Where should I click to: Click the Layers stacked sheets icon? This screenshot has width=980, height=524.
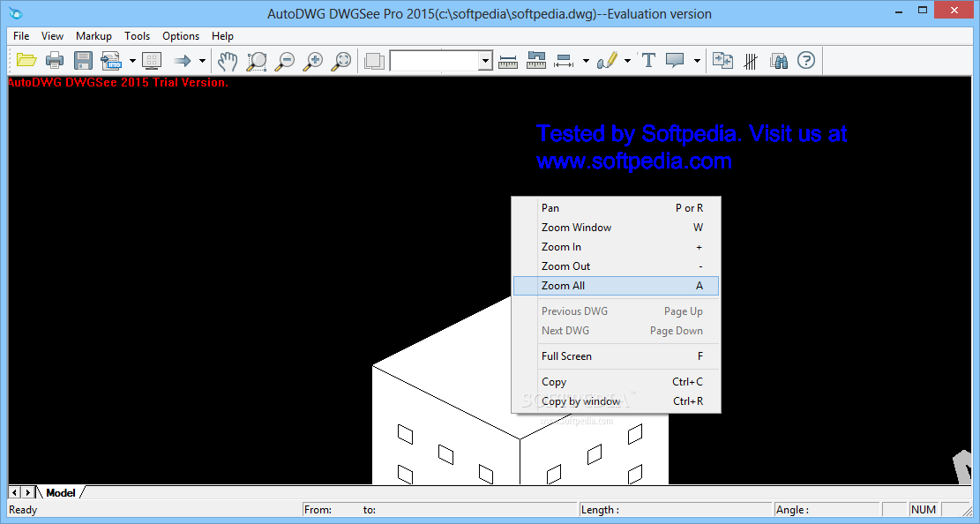pyautogui.click(x=374, y=61)
